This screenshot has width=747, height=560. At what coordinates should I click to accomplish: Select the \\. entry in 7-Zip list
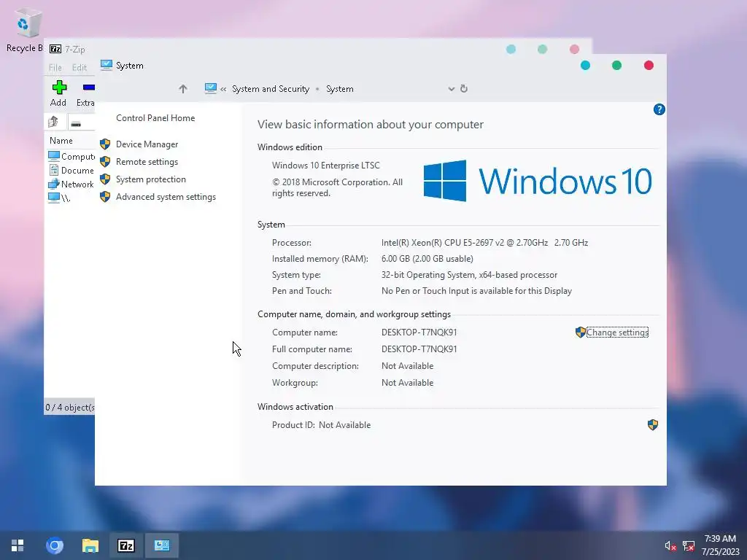[x=60, y=198]
